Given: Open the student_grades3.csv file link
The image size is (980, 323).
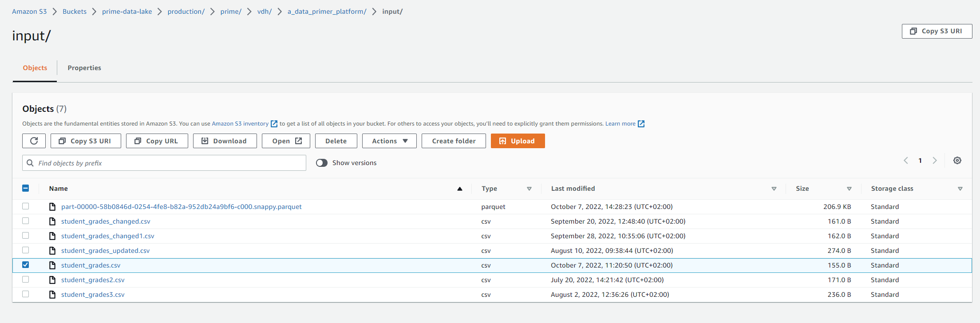Looking at the screenshot, I should (x=93, y=295).
